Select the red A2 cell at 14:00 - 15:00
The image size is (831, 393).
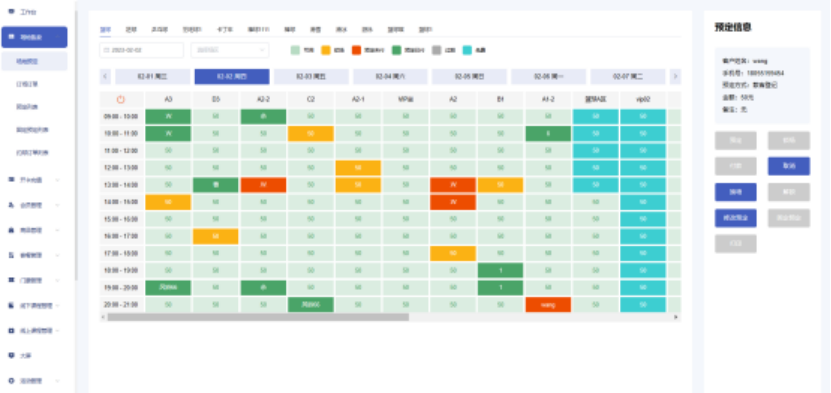(x=453, y=202)
